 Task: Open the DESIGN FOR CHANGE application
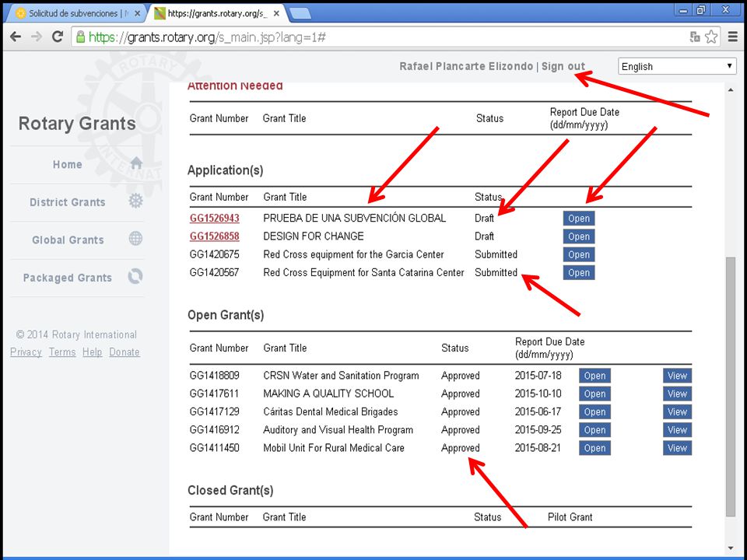coord(579,236)
